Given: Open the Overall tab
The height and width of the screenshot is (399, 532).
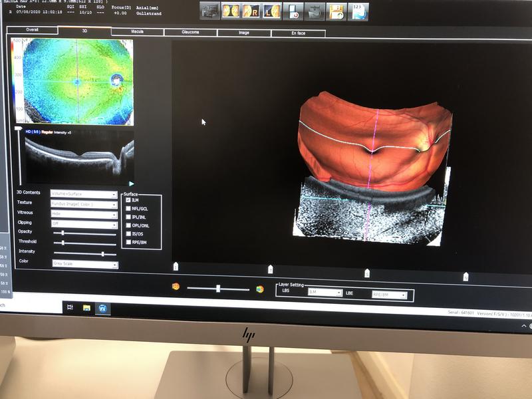Looking at the screenshot, I should (32, 30).
